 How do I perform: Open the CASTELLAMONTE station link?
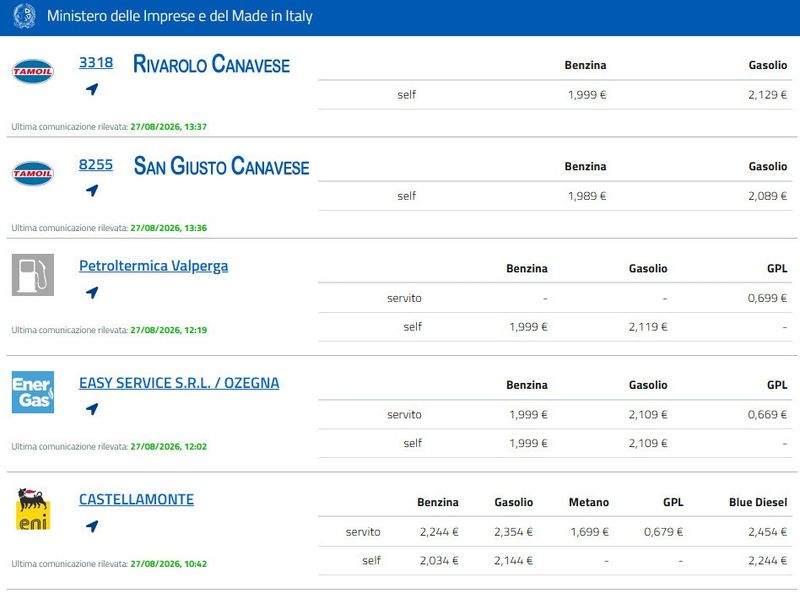(x=136, y=499)
